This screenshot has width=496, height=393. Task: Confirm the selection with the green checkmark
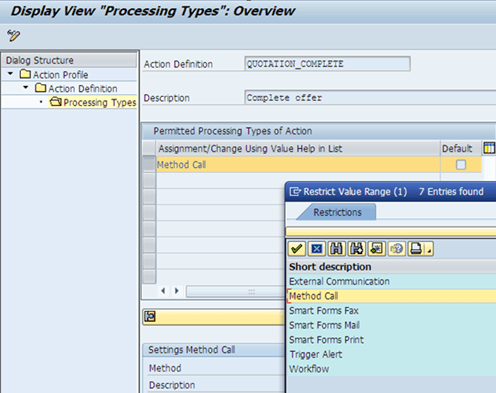297,249
